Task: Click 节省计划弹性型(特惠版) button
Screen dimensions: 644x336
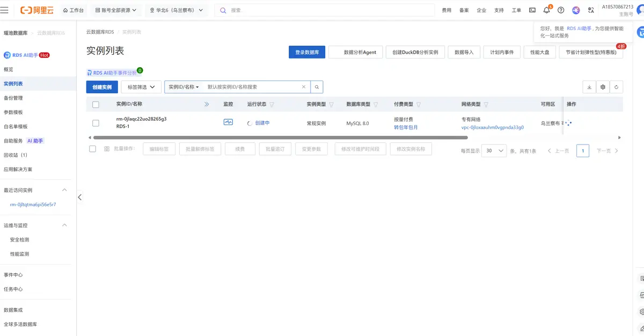Action: click(x=591, y=52)
